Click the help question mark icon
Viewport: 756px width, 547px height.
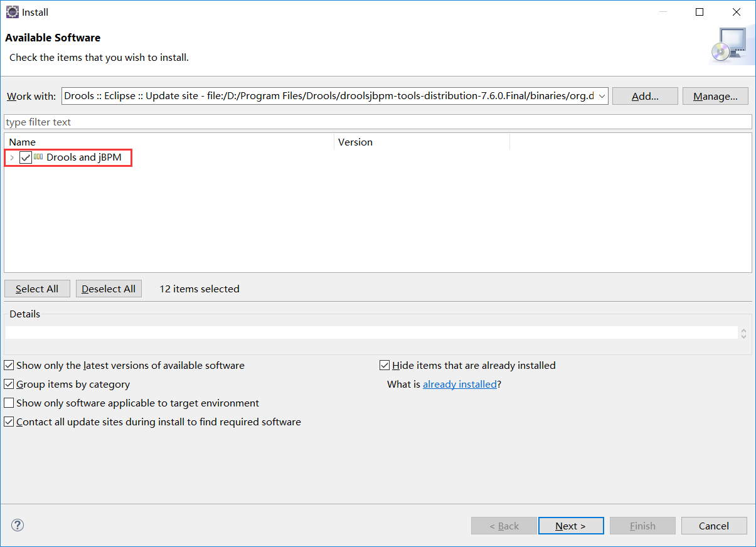[x=18, y=525]
